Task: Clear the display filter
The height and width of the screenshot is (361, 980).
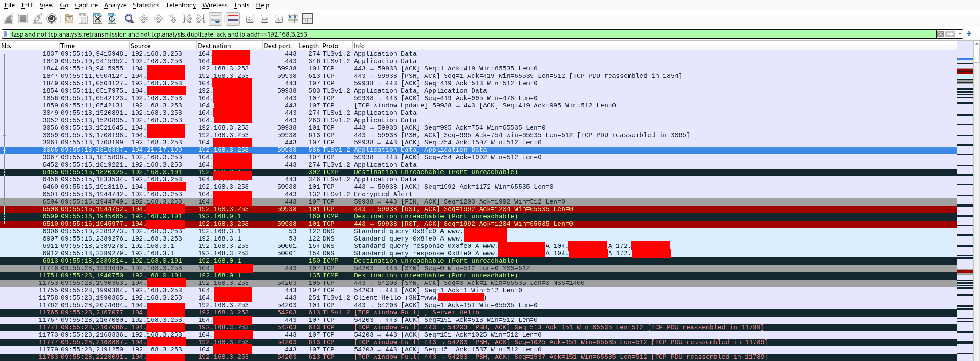Action: click(940, 34)
